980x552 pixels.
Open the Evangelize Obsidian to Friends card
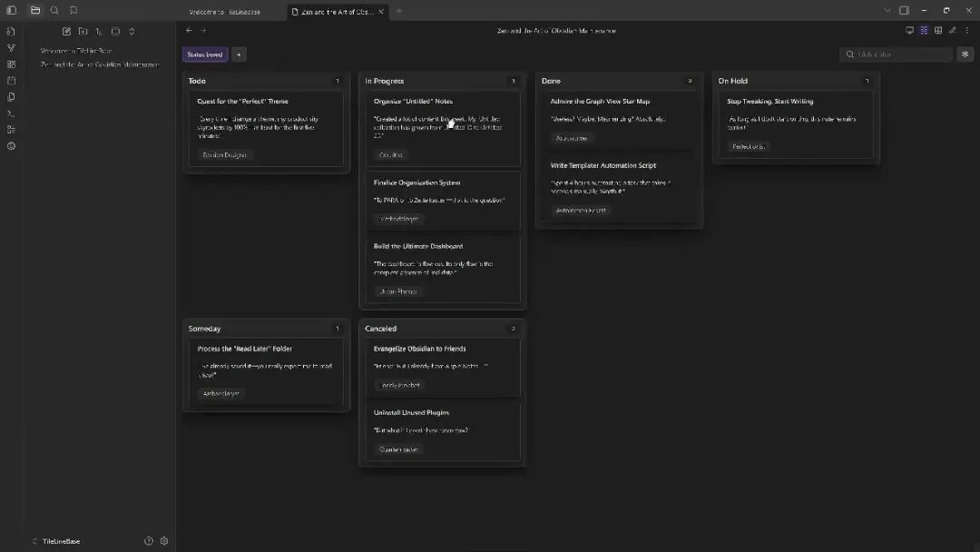(x=443, y=367)
